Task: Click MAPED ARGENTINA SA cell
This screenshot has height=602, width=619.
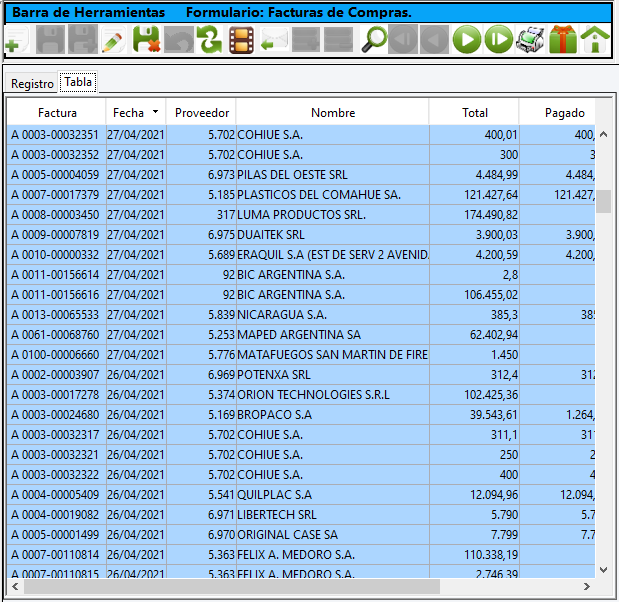Action: 333,335
